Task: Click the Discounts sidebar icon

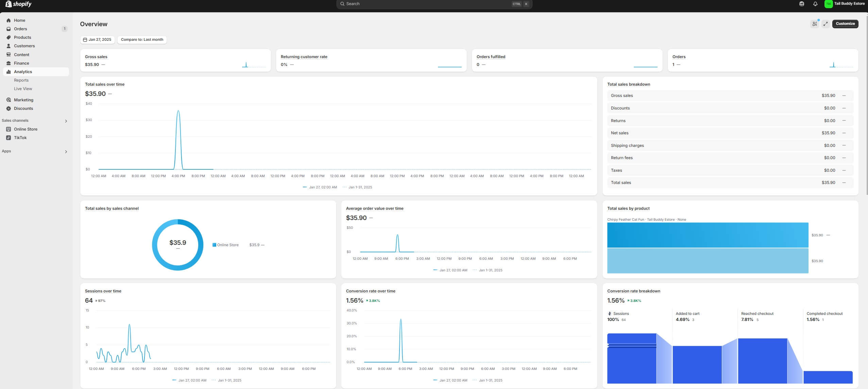Action: 8,108
